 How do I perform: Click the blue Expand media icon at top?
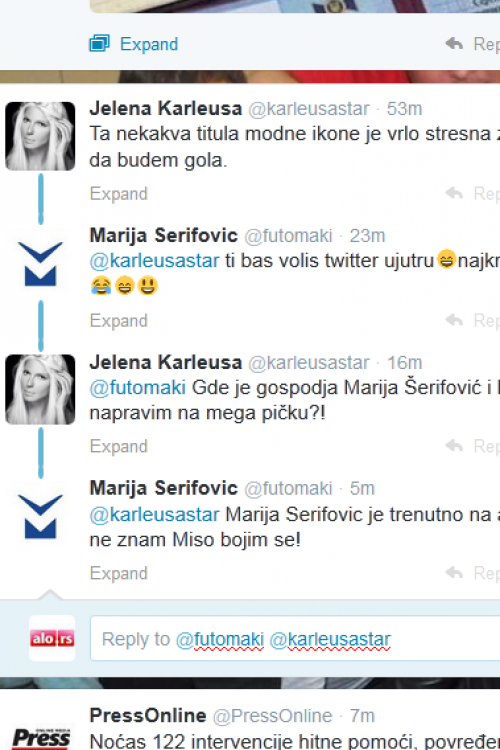(x=99, y=44)
